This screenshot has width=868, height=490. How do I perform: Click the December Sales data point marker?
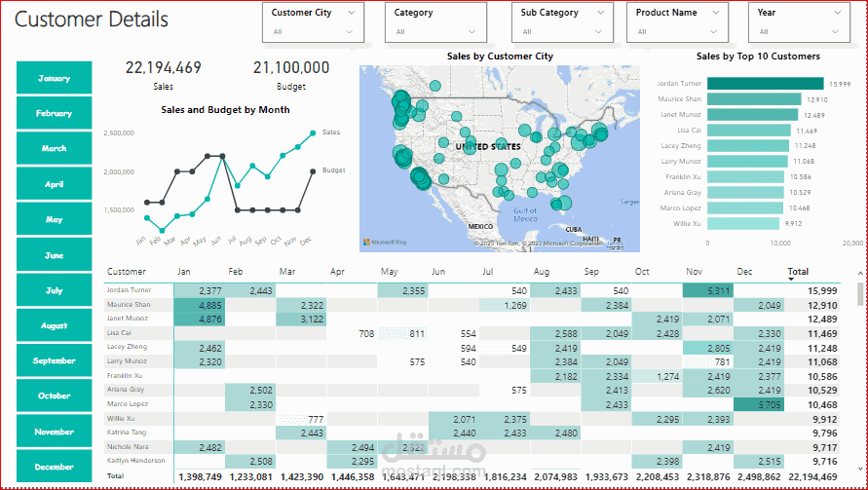coord(313,132)
